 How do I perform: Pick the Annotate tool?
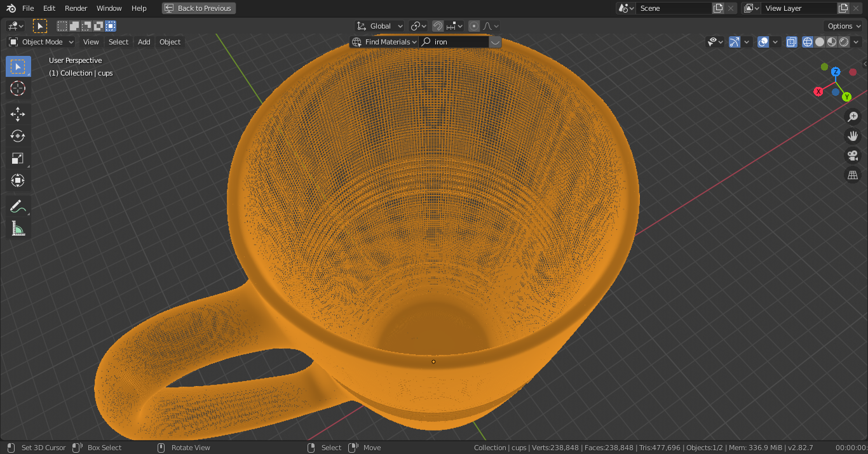(18, 205)
